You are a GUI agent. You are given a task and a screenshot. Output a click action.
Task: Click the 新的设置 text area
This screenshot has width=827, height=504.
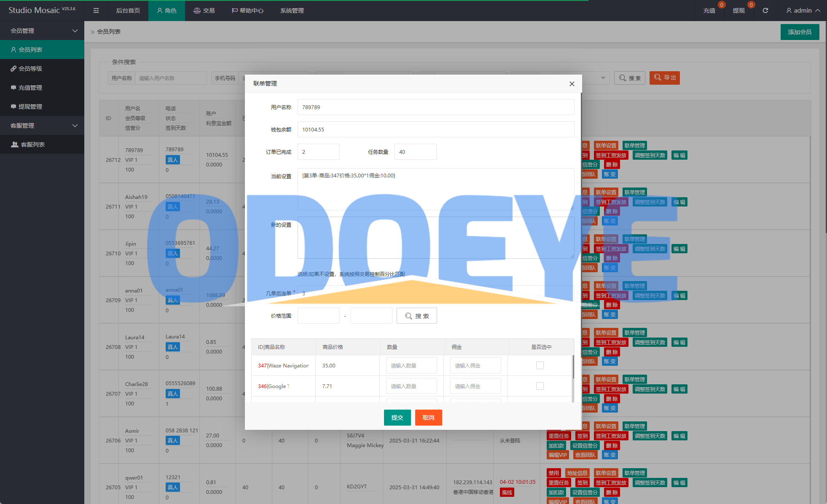coord(435,237)
